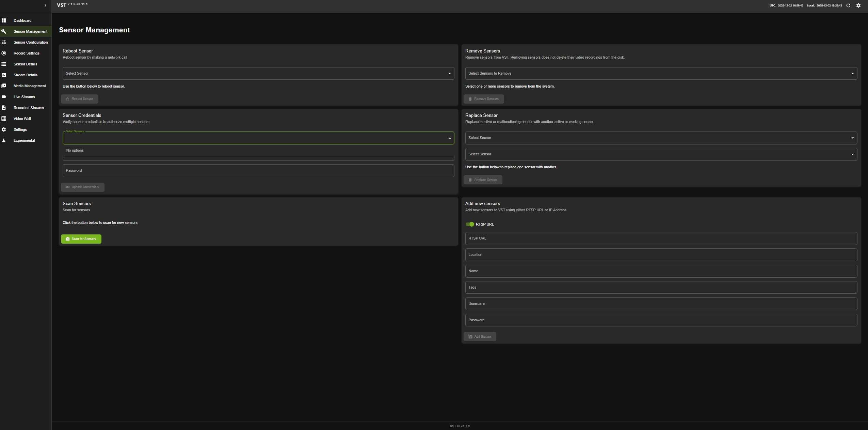This screenshot has width=868, height=430.
Task: Click the Dashboard grid icon in sidebar
Action: click(x=4, y=20)
